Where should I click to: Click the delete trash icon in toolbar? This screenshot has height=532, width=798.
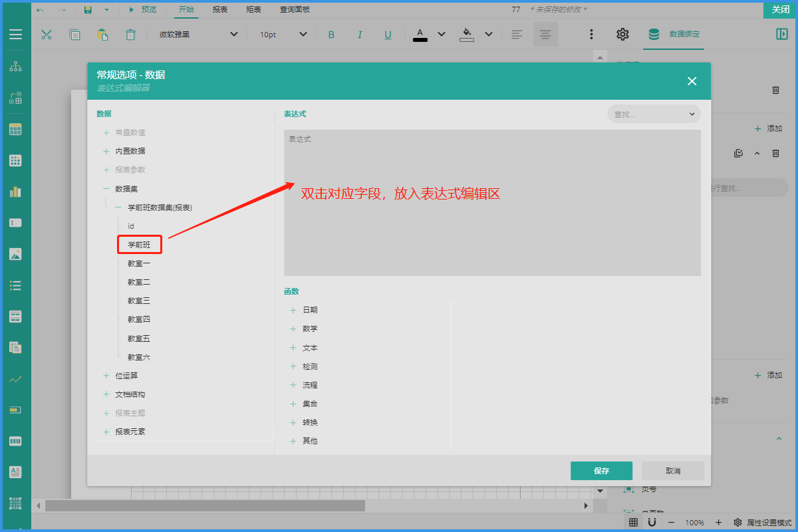click(131, 35)
